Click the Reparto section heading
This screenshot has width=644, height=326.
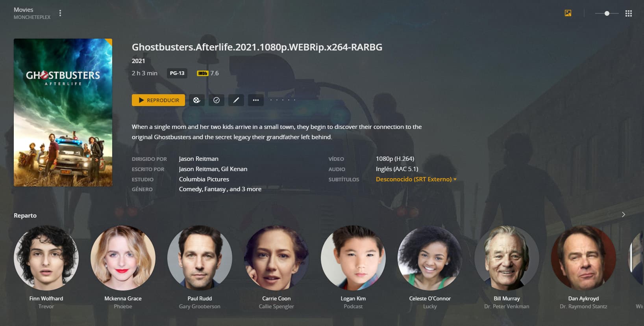click(25, 215)
